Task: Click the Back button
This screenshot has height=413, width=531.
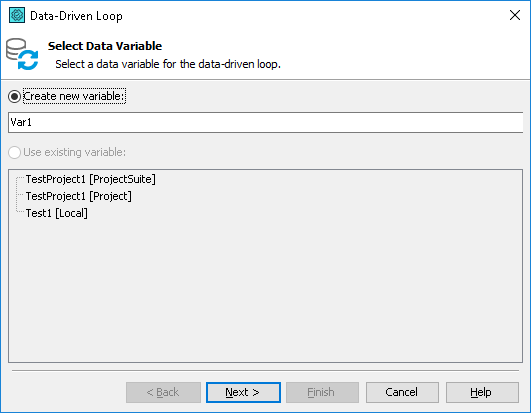Action: (x=163, y=392)
